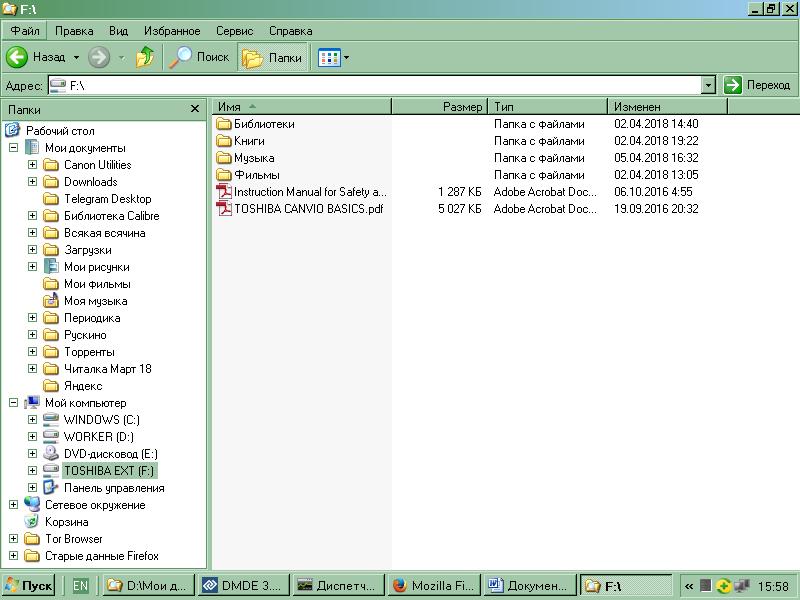Screen dimensions: 800x600
Task: Click the Корзина recycle bin in tree
Action: click(x=66, y=522)
